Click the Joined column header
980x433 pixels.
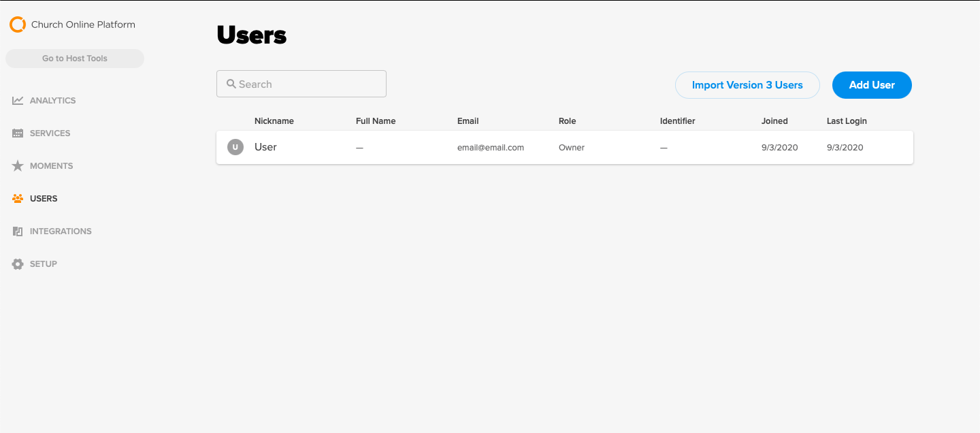tap(774, 121)
